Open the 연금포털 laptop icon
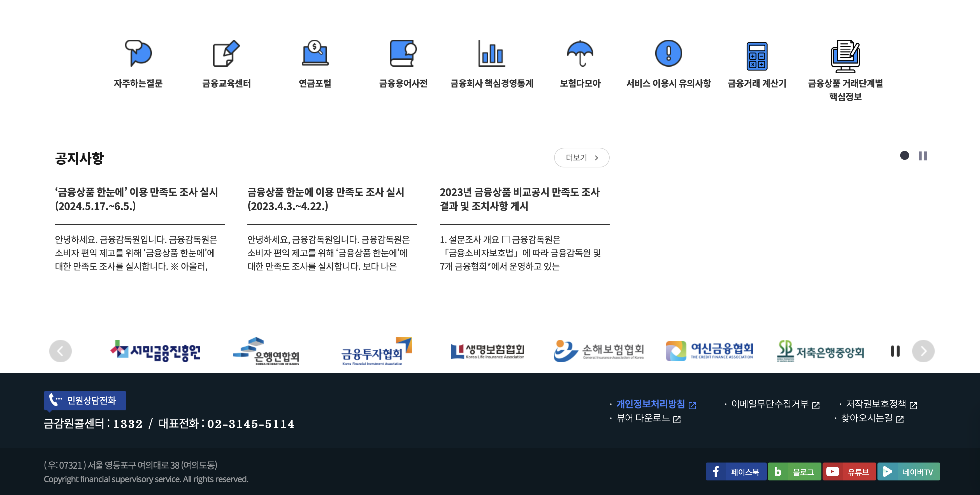 (315, 53)
